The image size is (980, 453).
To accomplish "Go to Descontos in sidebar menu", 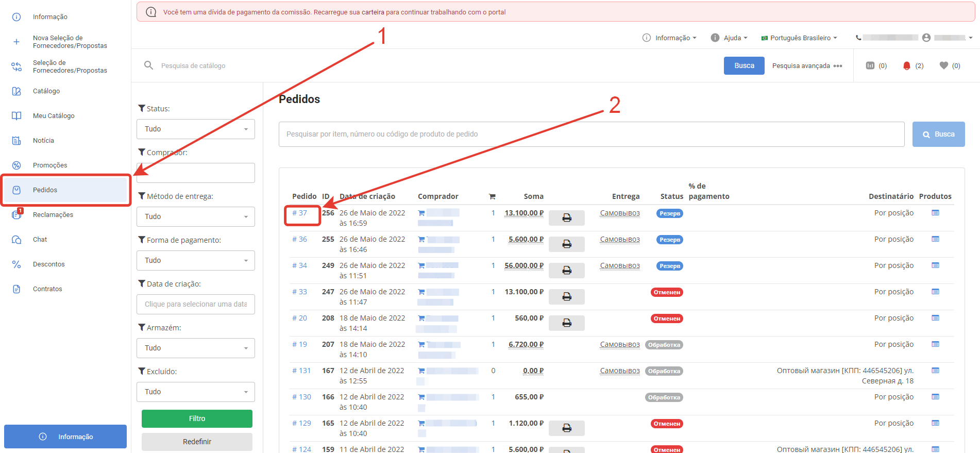I will tap(49, 264).
